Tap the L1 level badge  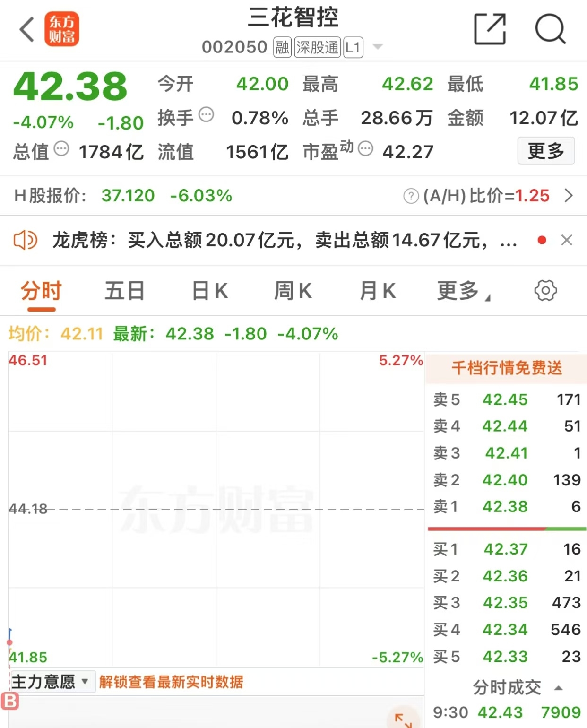point(353,48)
